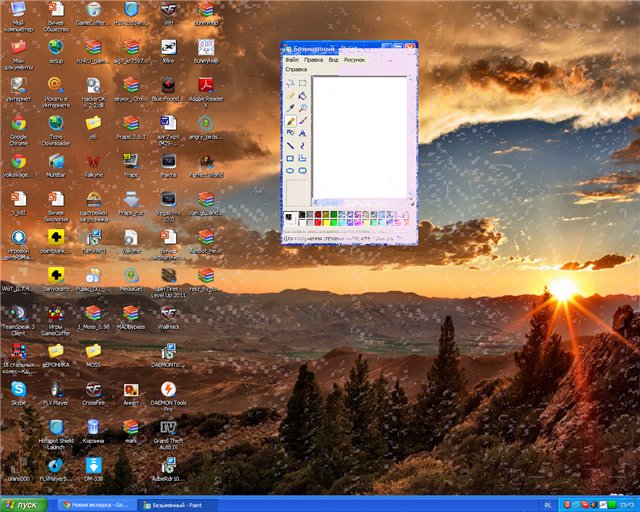Choose the Magnifier tool in Paint
Image resolution: width=640 pixels, height=512 pixels.
pos(302,108)
